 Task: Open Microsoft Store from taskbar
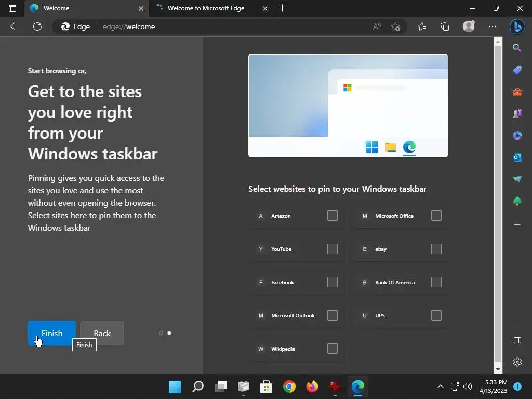(x=267, y=387)
